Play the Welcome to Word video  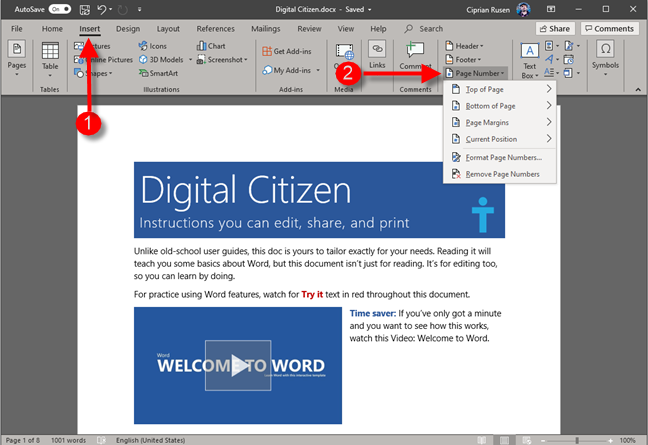click(238, 365)
